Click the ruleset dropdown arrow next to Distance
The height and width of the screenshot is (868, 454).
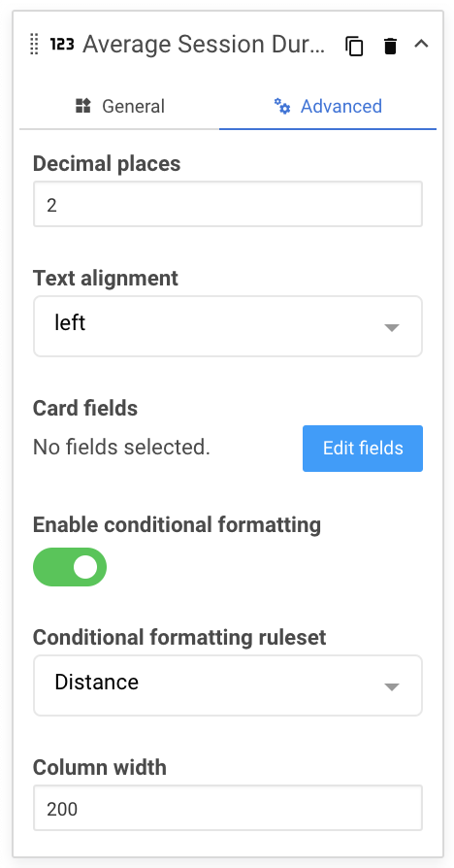click(392, 687)
